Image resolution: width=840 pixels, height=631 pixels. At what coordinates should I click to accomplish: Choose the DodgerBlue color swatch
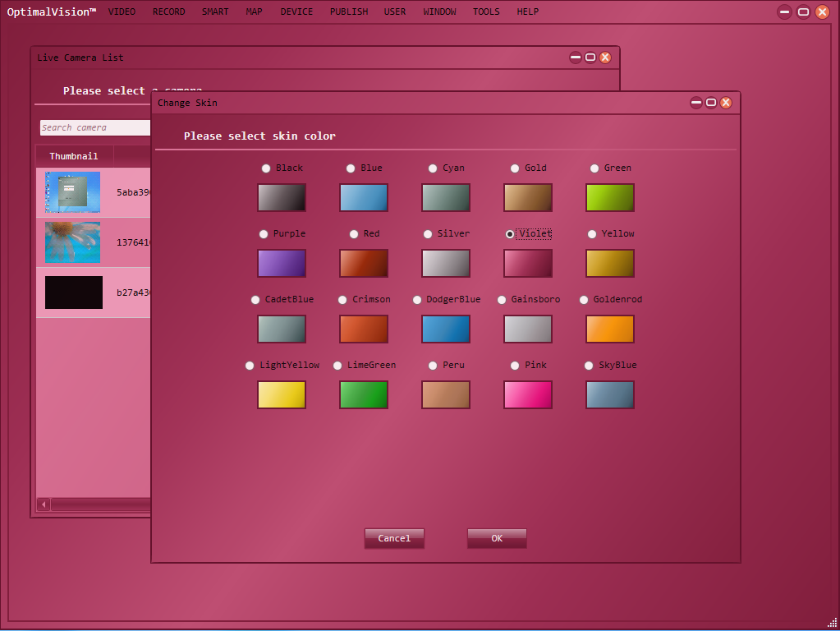point(445,329)
